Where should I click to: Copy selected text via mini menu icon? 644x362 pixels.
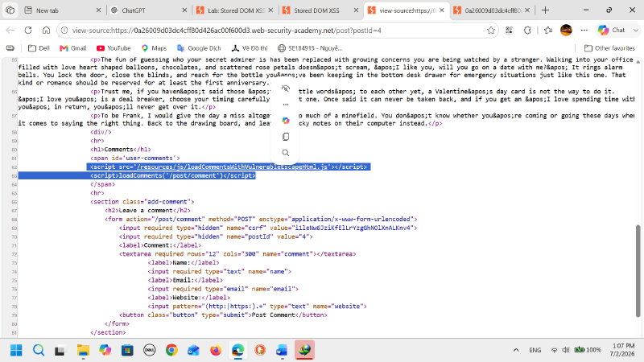pyautogui.click(x=286, y=137)
